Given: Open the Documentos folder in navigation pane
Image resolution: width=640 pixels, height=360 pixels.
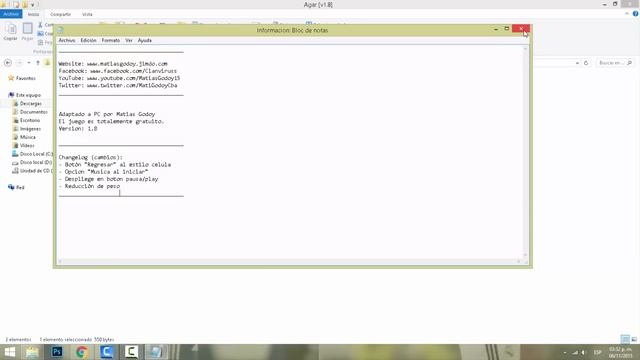Looking at the screenshot, I should click(33, 112).
